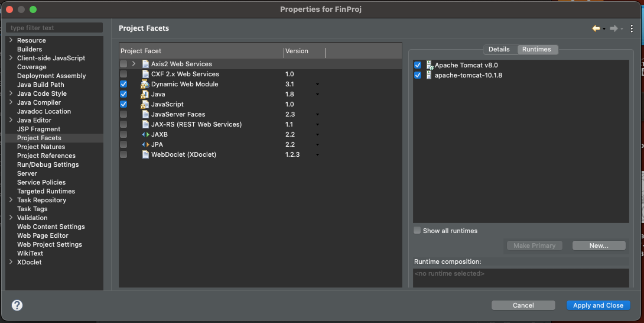Click the apache-tomcat-10.1.8 server icon
Image resolution: width=644 pixels, height=323 pixels.
pos(429,75)
